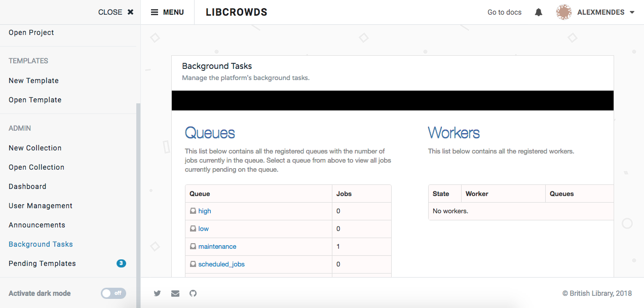Open the GitHub icon in the footer

point(193,293)
